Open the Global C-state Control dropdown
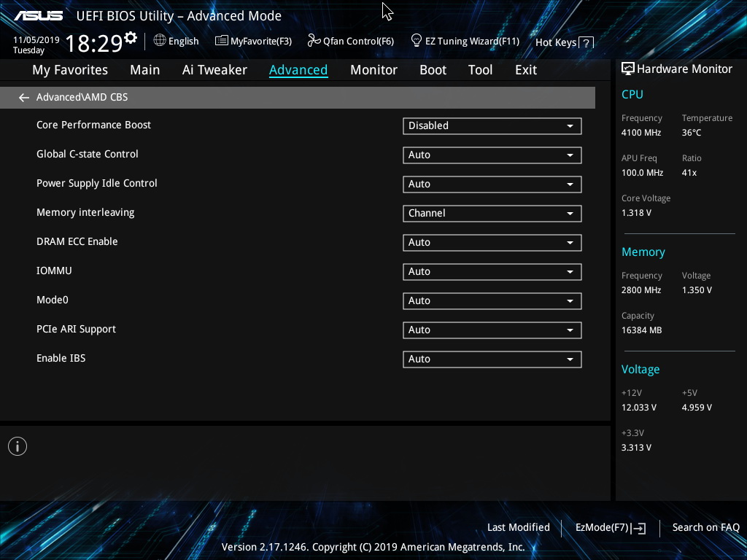The image size is (747, 560). (x=492, y=155)
